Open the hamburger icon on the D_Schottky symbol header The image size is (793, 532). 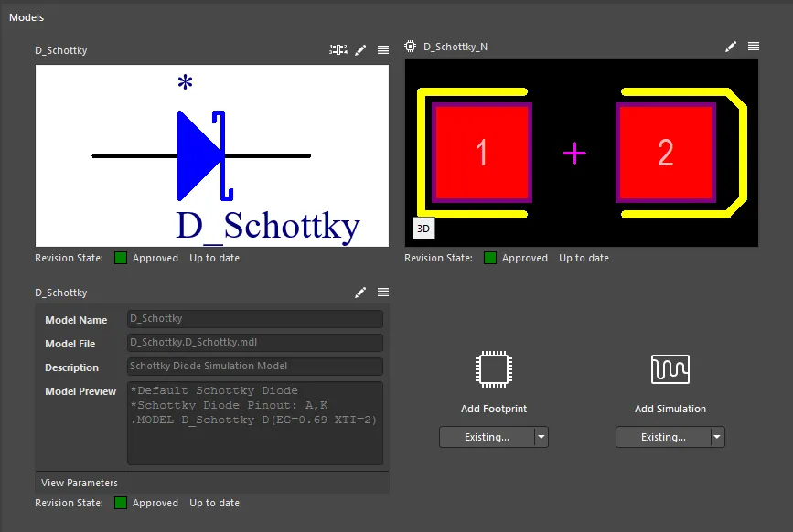382,50
